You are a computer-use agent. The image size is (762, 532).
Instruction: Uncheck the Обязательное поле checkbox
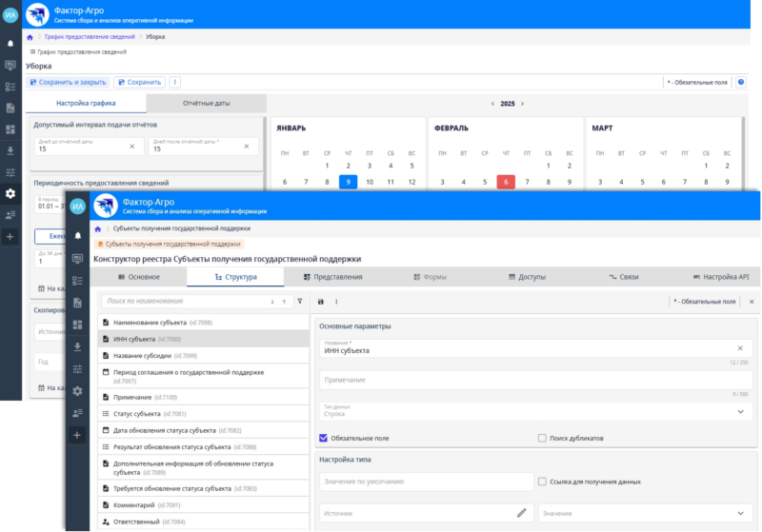[324, 438]
